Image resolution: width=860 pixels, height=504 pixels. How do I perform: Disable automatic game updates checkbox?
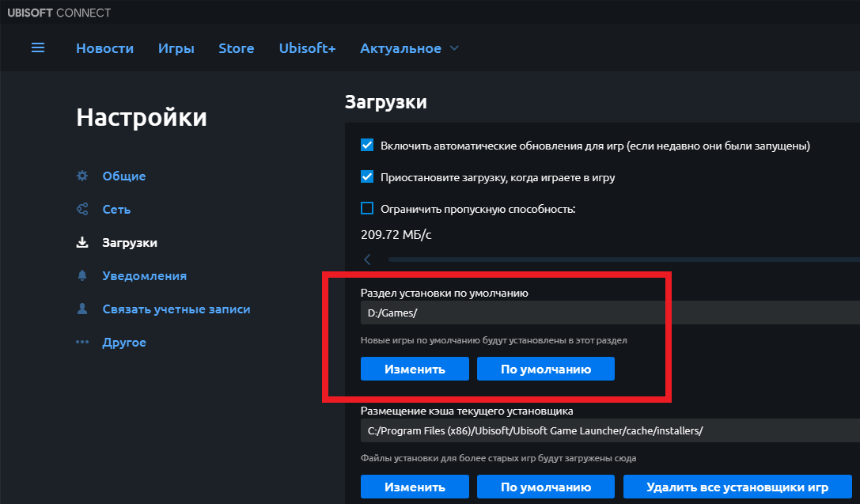pyautogui.click(x=367, y=146)
